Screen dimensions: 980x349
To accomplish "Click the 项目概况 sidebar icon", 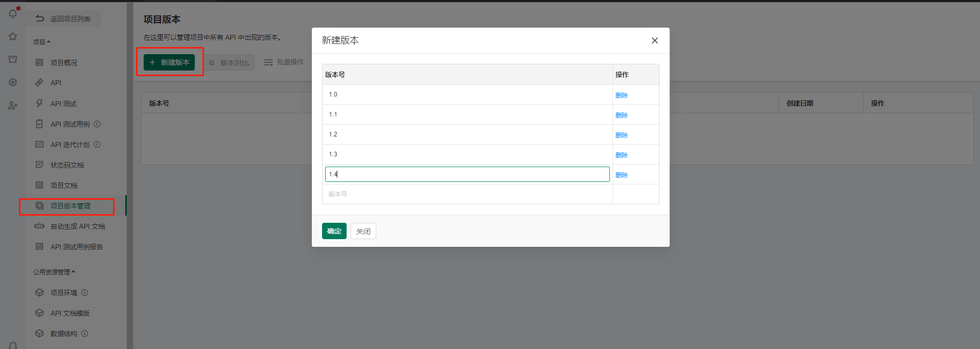I will (x=39, y=62).
